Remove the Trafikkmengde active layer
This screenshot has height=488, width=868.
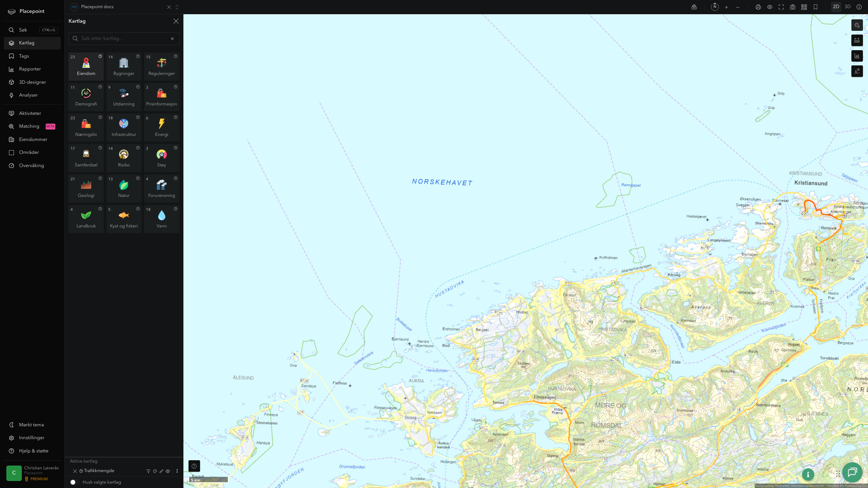click(x=75, y=471)
